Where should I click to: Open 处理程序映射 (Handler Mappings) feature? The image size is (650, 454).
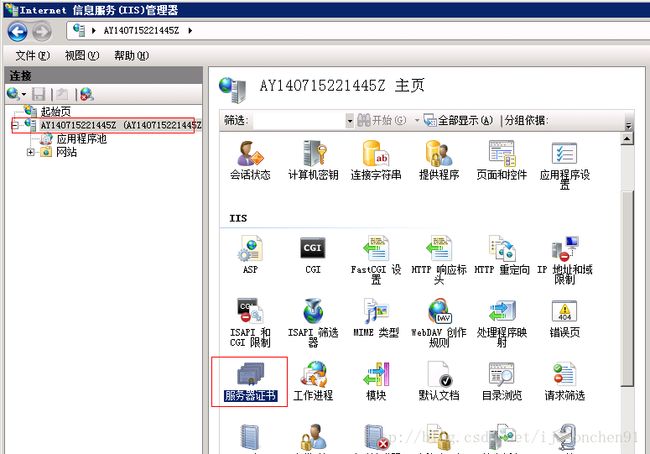coord(502,323)
